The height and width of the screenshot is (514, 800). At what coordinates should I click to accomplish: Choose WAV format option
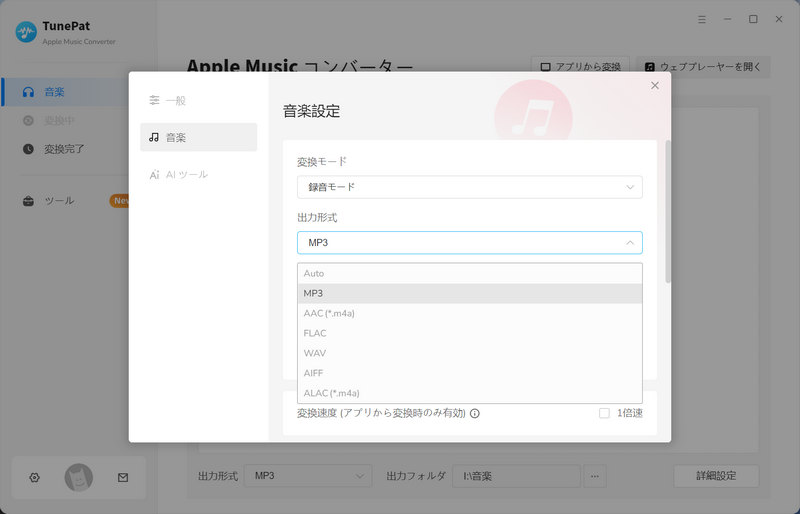(469, 353)
